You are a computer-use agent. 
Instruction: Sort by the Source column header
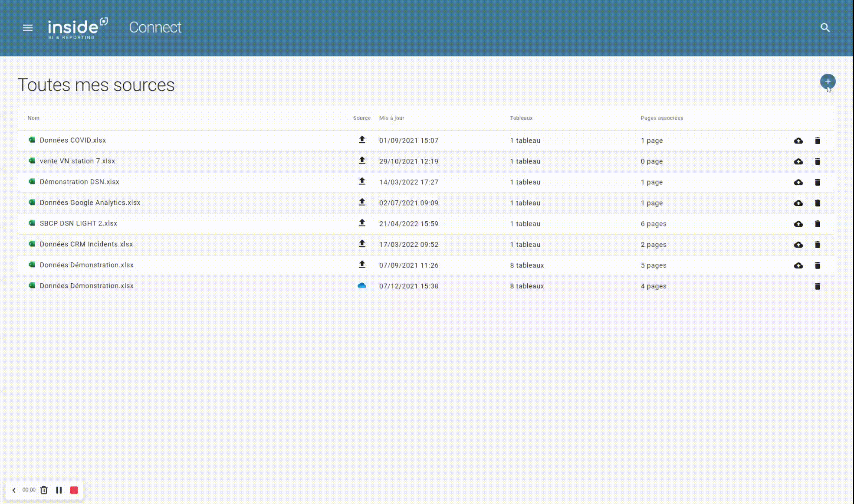[x=362, y=118]
